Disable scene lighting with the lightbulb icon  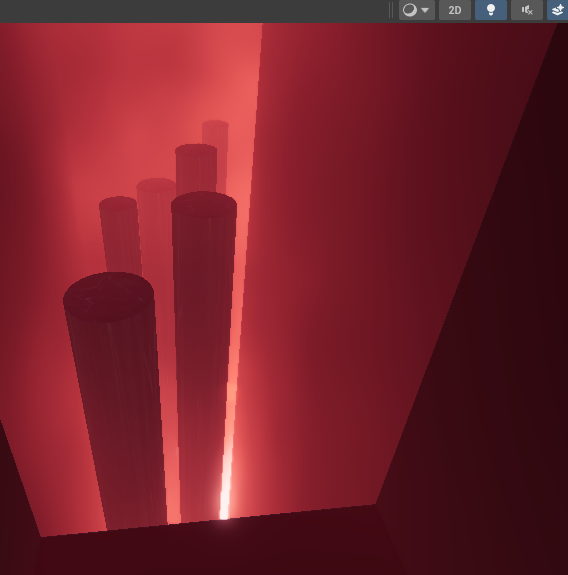491,10
